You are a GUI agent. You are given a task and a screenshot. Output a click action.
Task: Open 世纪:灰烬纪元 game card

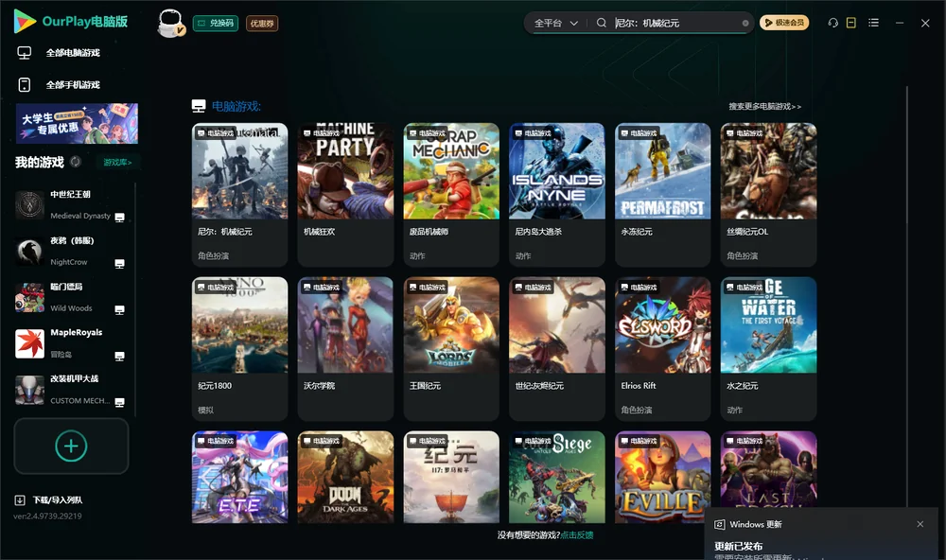coord(557,348)
